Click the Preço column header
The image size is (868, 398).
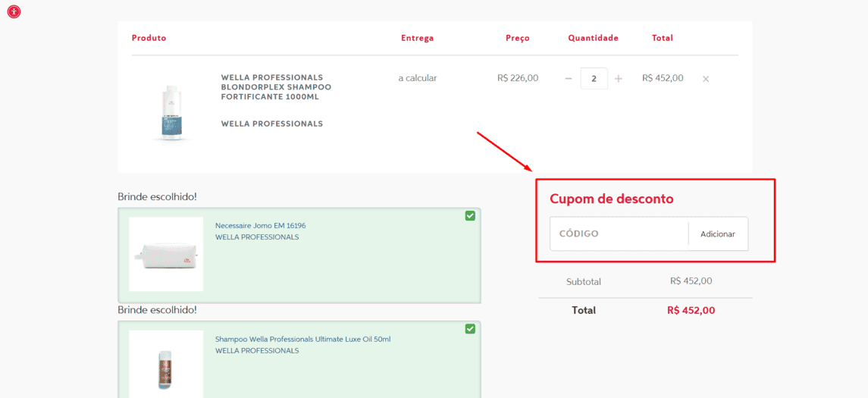[x=518, y=38]
